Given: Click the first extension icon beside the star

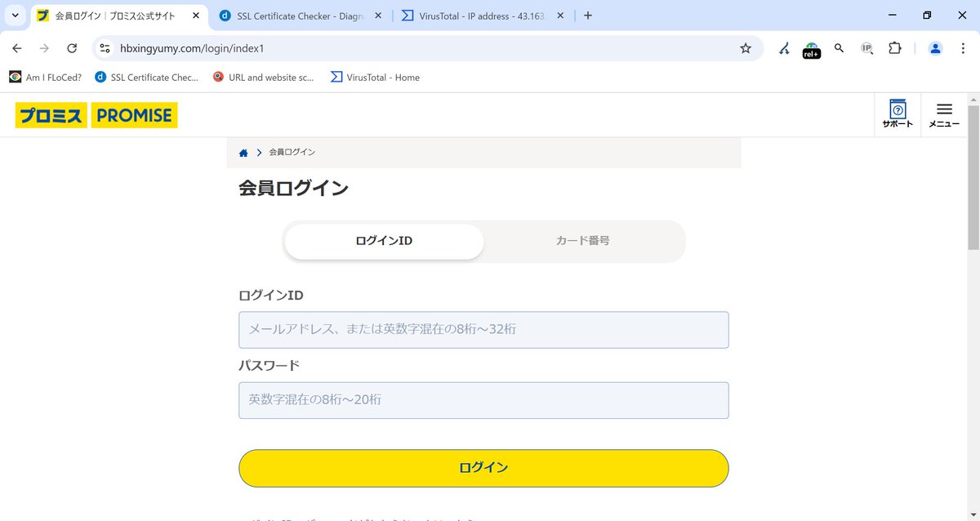Looking at the screenshot, I should pos(784,48).
